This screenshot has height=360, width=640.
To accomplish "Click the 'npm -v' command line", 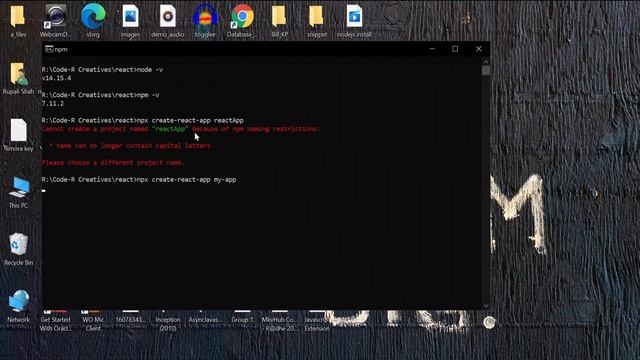I will 100,95.
